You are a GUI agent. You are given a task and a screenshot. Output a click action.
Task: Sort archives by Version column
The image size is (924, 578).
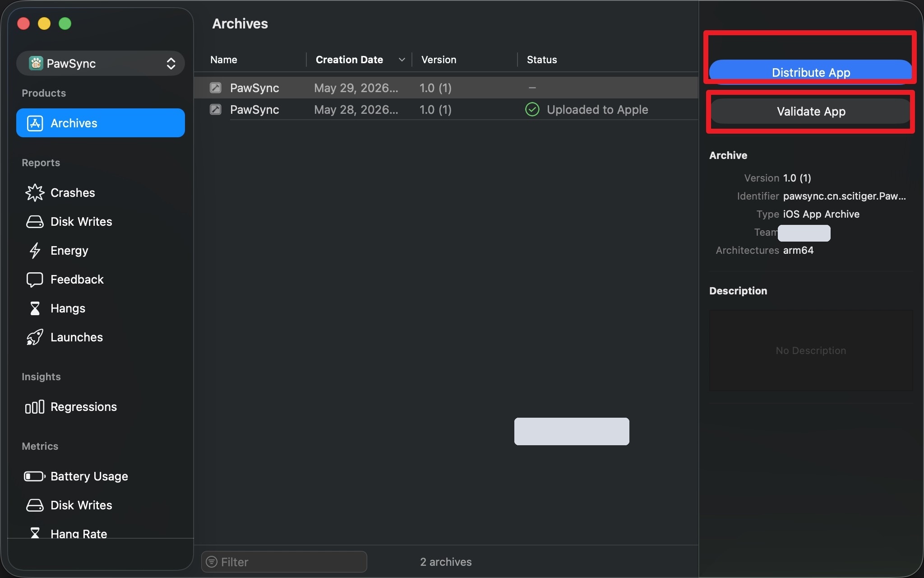click(439, 60)
